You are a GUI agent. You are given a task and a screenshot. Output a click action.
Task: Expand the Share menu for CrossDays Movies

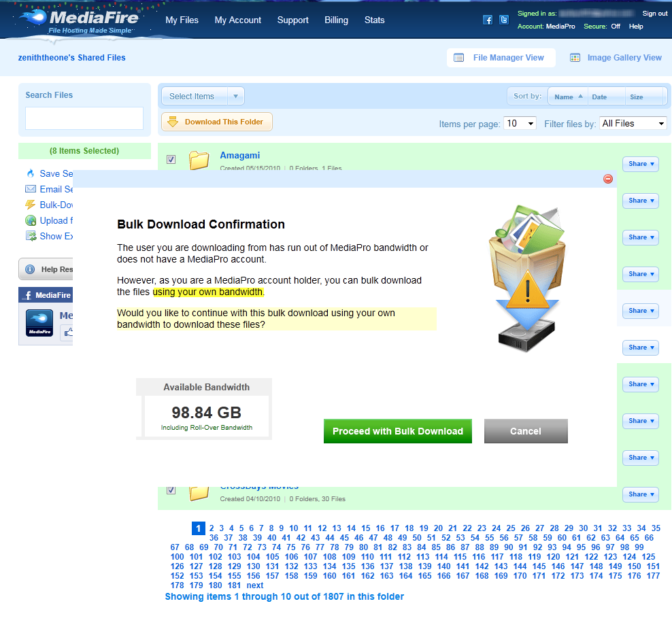click(641, 494)
